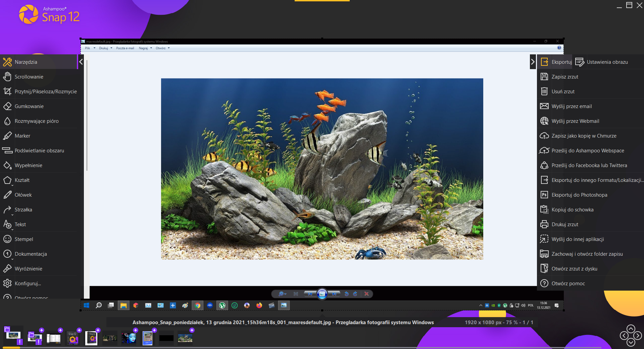The image size is (644, 349).
Task: Click the up navigation arrow circle
Action: 631,329
